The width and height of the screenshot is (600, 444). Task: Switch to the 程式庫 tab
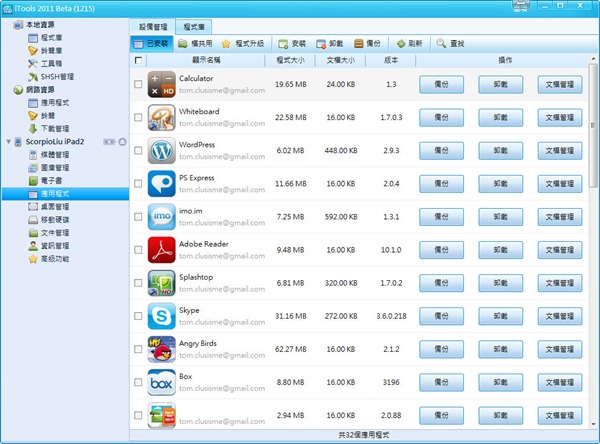pyautogui.click(x=194, y=27)
